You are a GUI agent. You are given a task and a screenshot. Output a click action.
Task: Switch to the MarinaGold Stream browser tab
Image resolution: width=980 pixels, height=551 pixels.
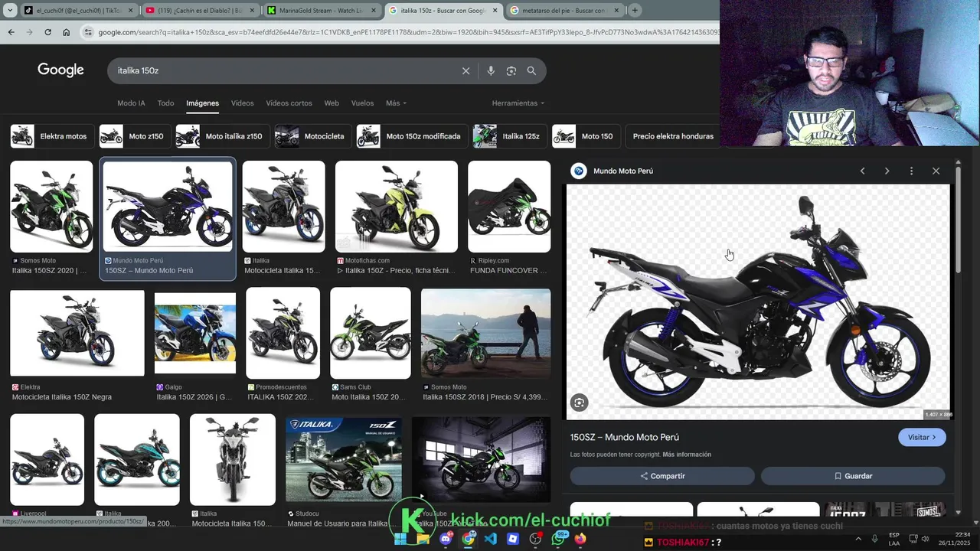pyautogui.click(x=322, y=11)
